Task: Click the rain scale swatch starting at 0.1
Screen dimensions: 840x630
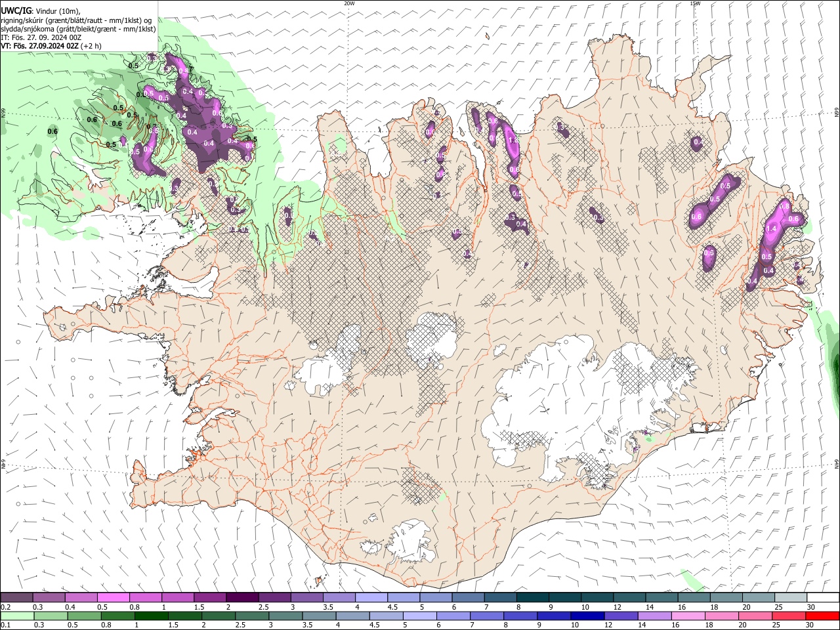Action: click(x=16, y=616)
